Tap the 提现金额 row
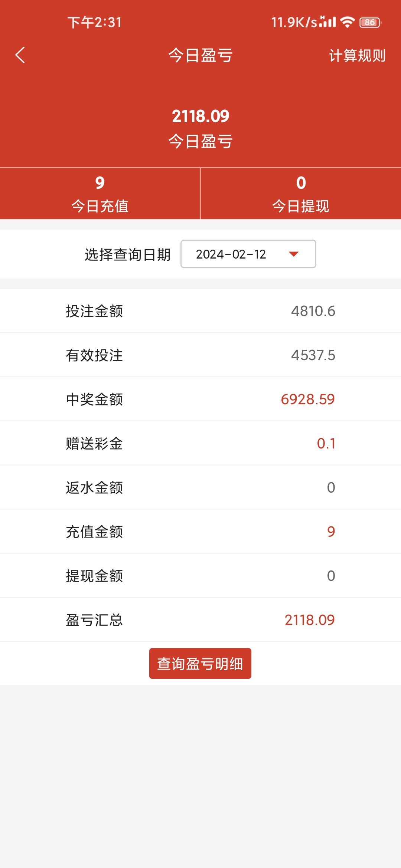Viewport: 401px width, 868px height. pos(200,576)
